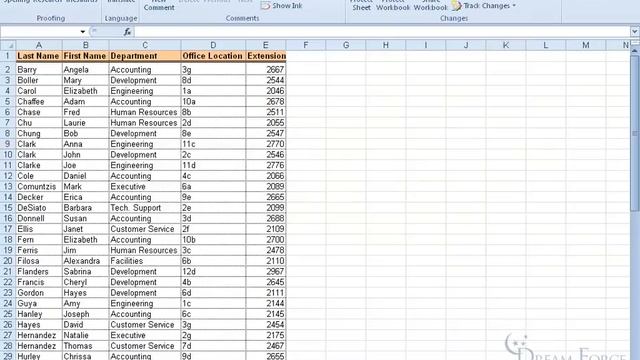The image size is (640, 360).
Task: Select row 1 header
Action: coord(8,56)
